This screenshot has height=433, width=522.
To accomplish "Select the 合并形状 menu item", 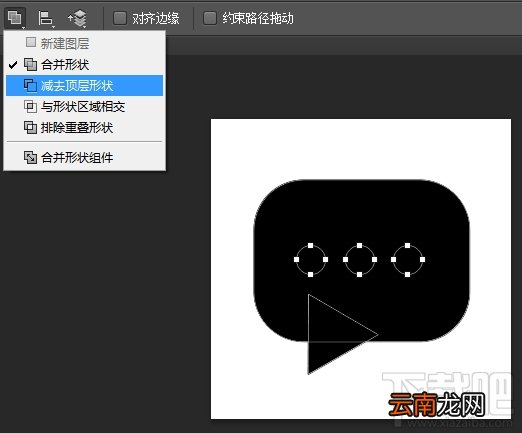I will [x=84, y=64].
